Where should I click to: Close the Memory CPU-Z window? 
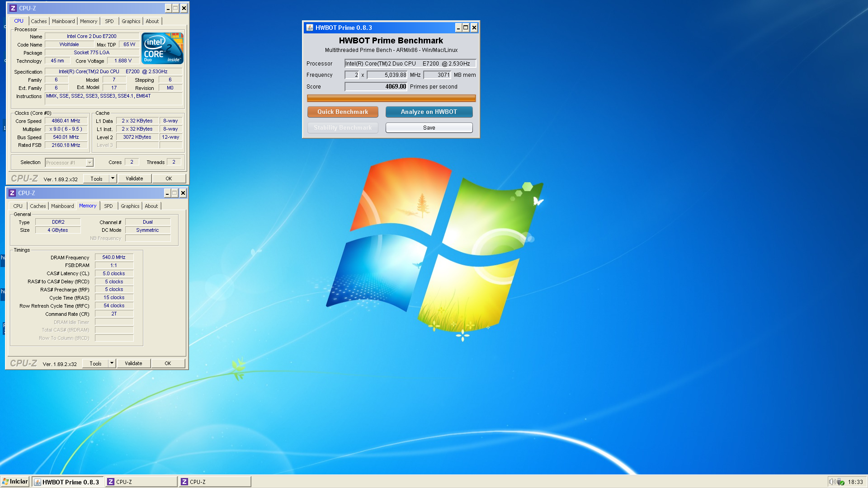coord(183,193)
